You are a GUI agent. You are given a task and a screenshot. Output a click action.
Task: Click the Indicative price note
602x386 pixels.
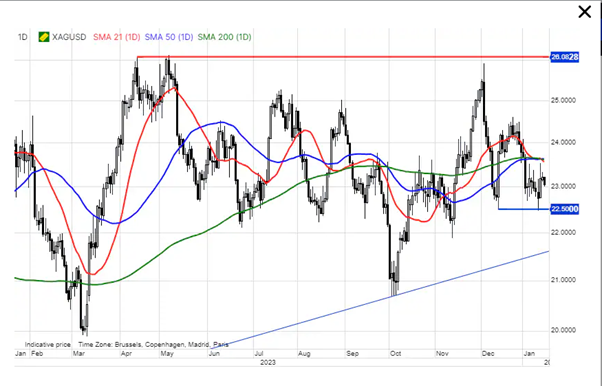click(x=48, y=345)
